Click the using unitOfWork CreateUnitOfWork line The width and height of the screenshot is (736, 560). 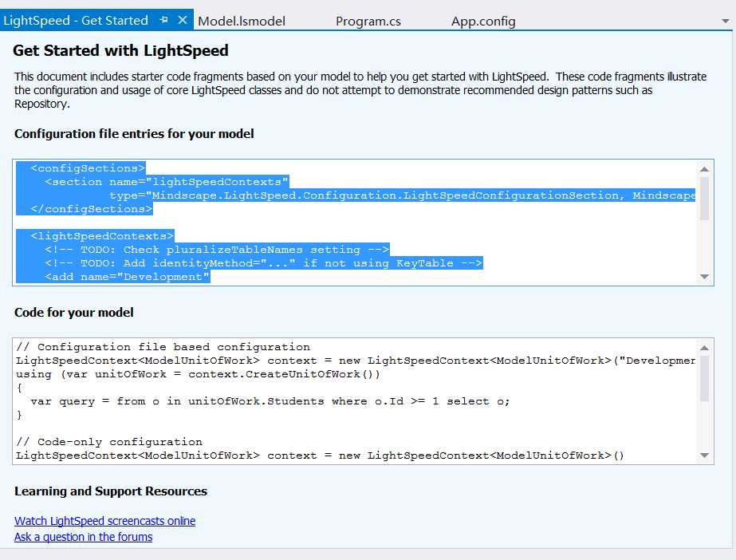point(198,374)
